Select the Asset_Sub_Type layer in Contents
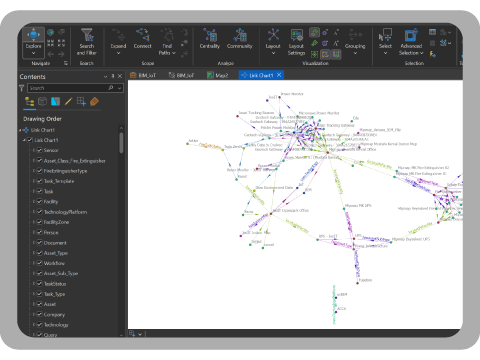The height and width of the screenshot is (360, 480). click(x=61, y=273)
